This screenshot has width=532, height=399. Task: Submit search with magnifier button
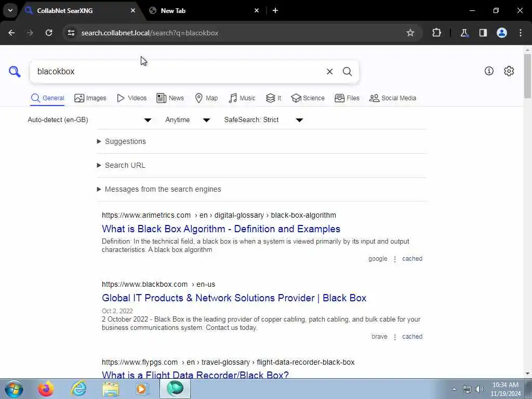pyautogui.click(x=347, y=72)
